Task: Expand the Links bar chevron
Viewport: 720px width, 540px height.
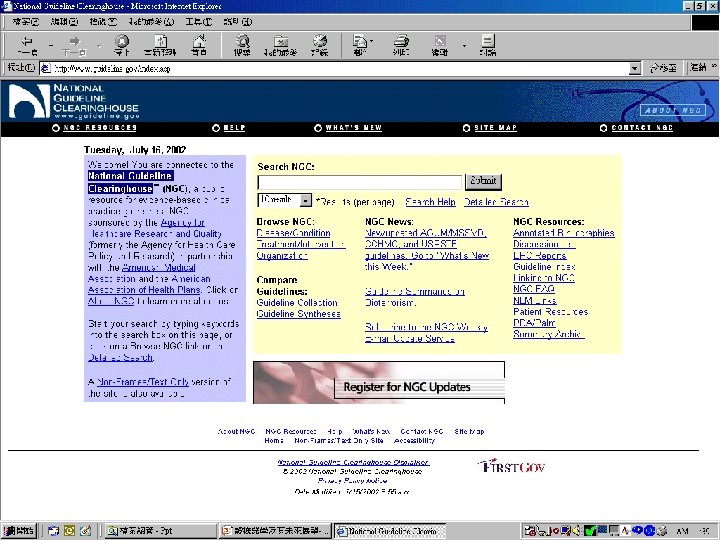Action: coord(714,67)
